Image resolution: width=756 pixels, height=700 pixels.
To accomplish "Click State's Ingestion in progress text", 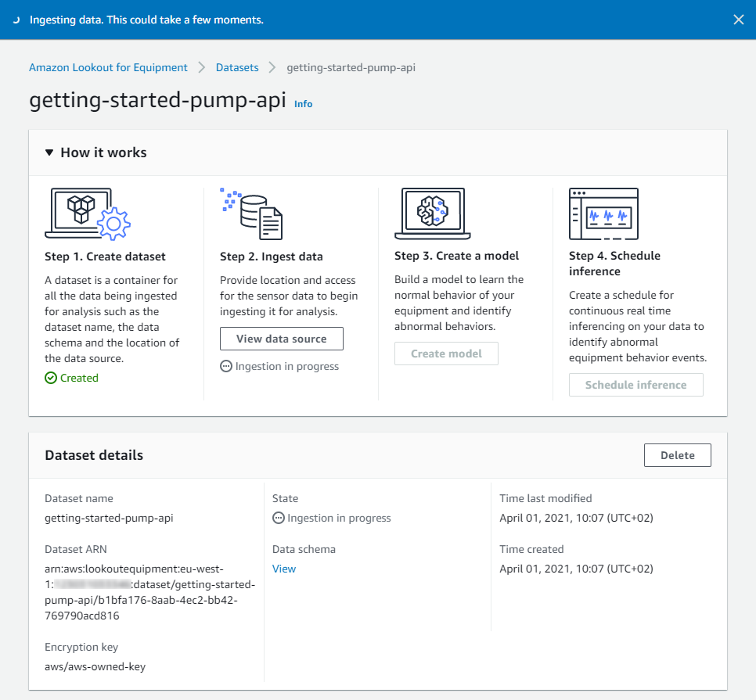I will pos(339,519).
